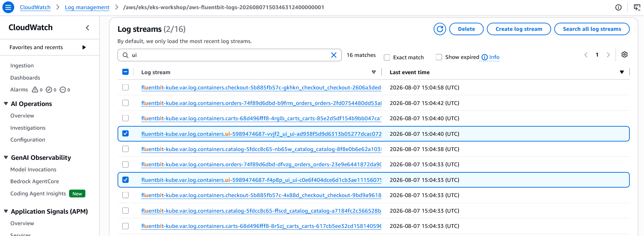Collapse the GenAI Observability section
The image size is (644, 236).
point(6,157)
